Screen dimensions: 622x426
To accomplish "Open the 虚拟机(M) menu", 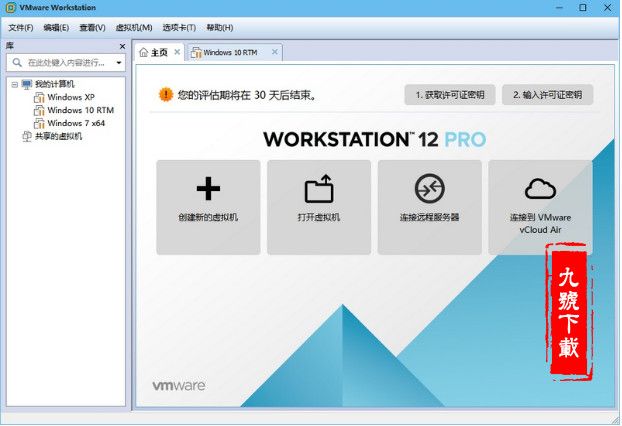I will pyautogui.click(x=134, y=27).
